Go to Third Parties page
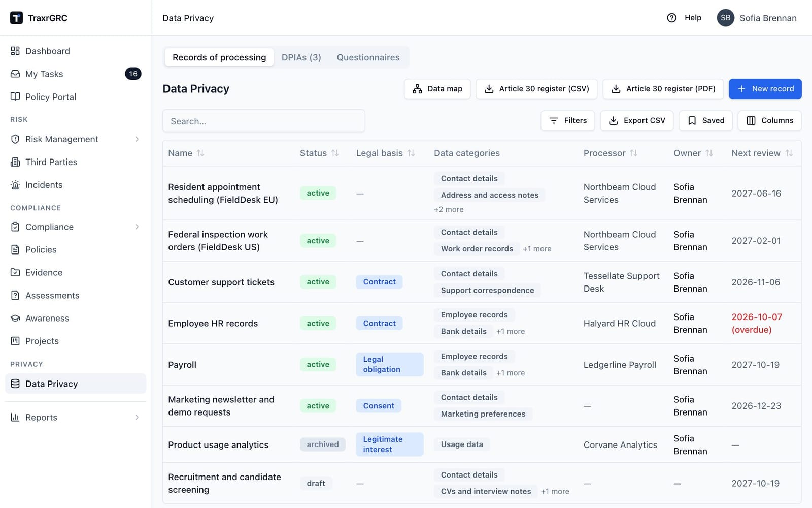 point(76,162)
